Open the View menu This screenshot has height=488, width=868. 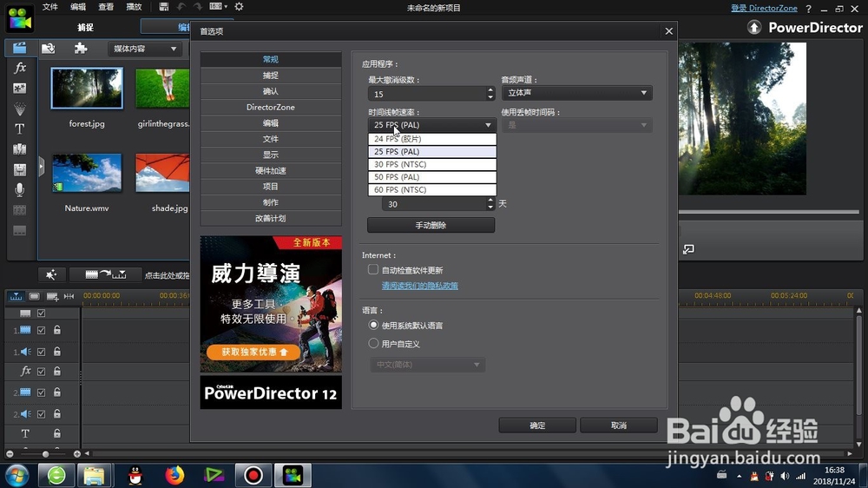pyautogui.click(x=106, y=7)
